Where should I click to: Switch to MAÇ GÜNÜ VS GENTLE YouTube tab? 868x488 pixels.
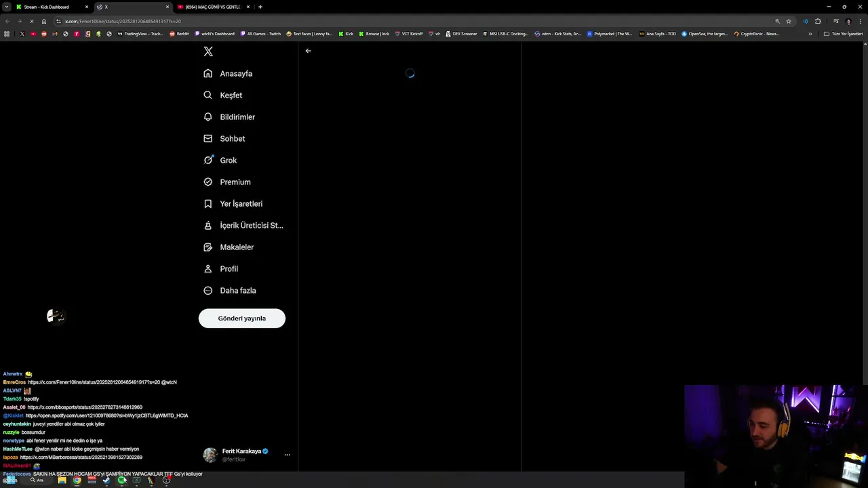click(214, 7)
